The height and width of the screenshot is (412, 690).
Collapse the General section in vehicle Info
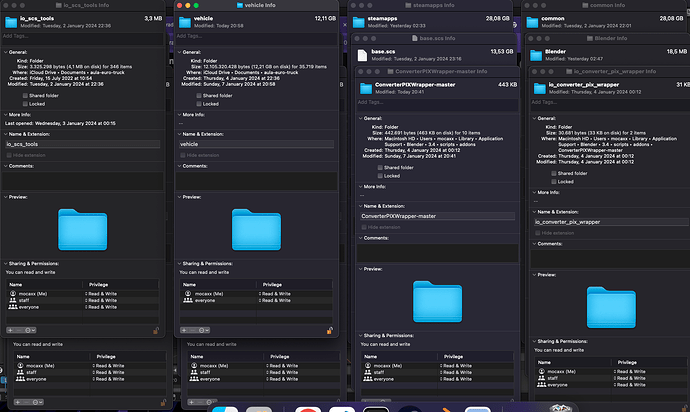pyautogui.click(x=180, y=52)
